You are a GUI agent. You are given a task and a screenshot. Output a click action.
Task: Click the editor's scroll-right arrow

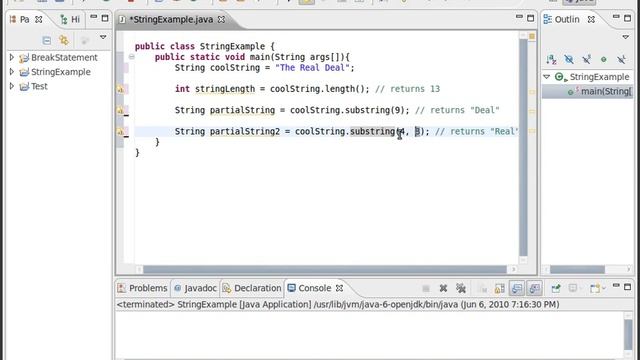(513, 269)
